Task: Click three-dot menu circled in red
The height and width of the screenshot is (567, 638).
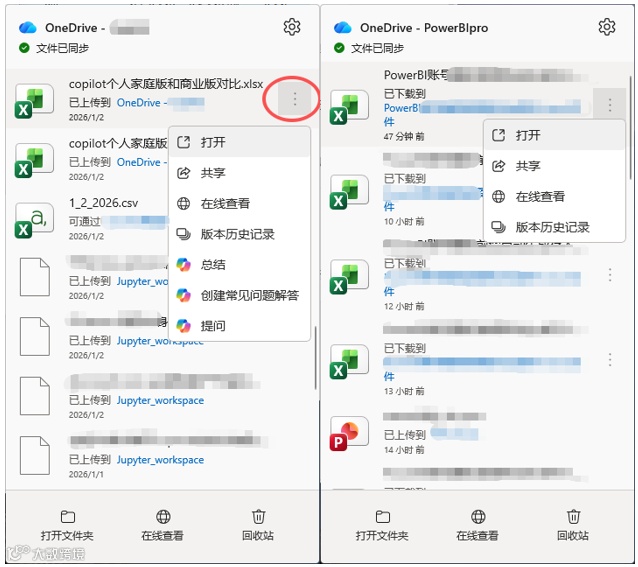Action: click(x=295, y=99)
